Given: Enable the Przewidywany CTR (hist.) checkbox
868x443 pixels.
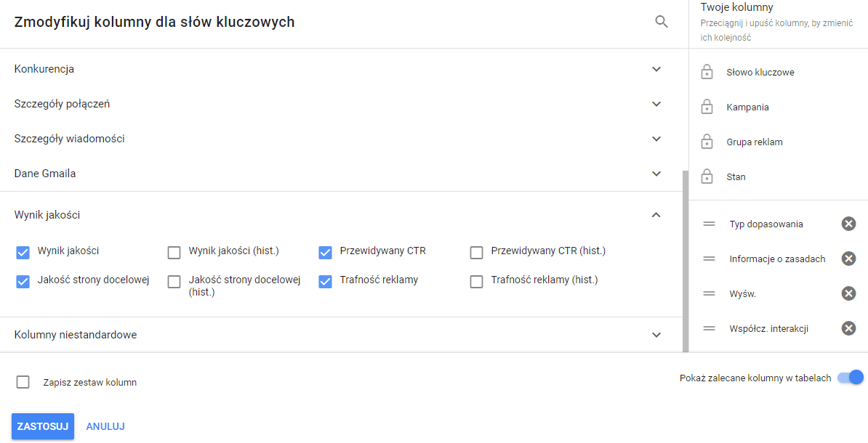Looking at the screenshot, I should (476, 251).
